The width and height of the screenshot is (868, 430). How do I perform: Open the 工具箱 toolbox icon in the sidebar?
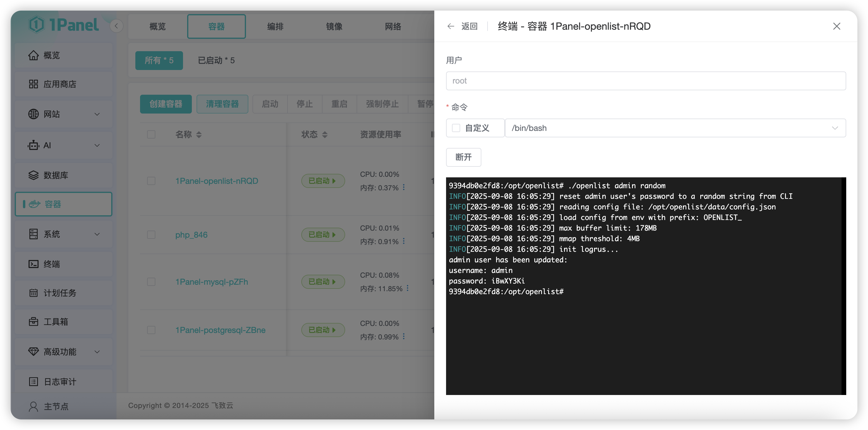click(33, 322)
